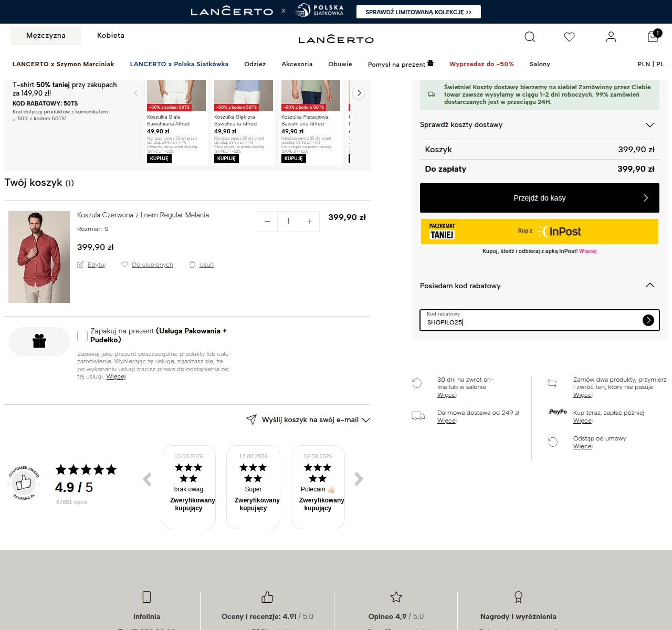
Task: Click the PayPo logo
Action: (557, 412)
